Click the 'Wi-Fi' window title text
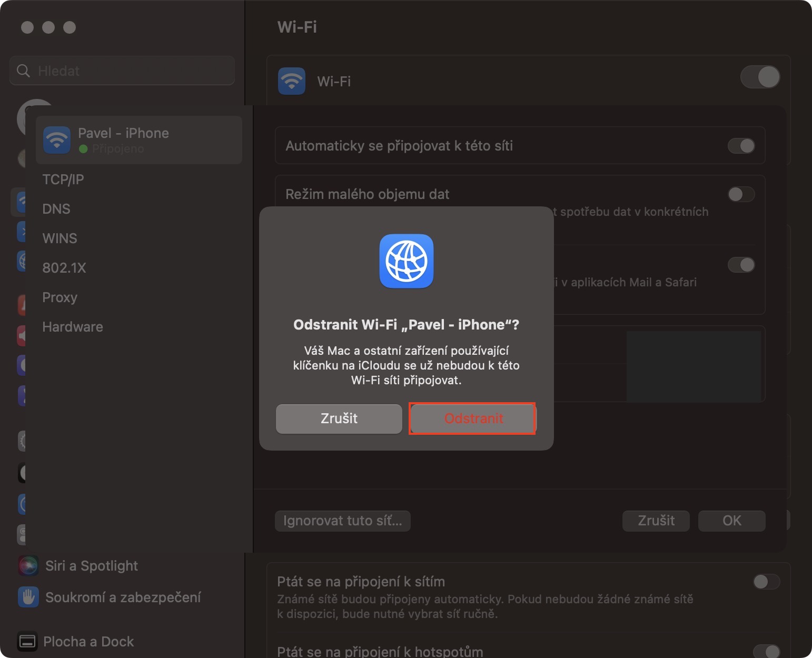 tap(297, 27)
